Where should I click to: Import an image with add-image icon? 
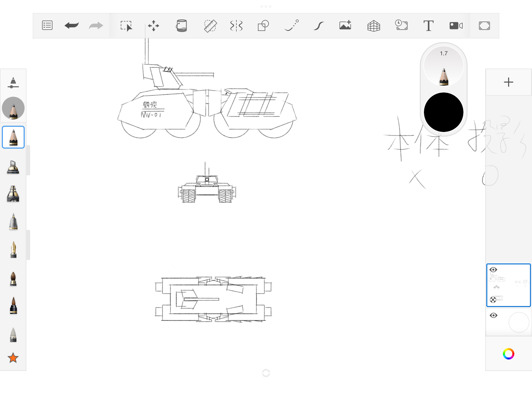point(345,25)
